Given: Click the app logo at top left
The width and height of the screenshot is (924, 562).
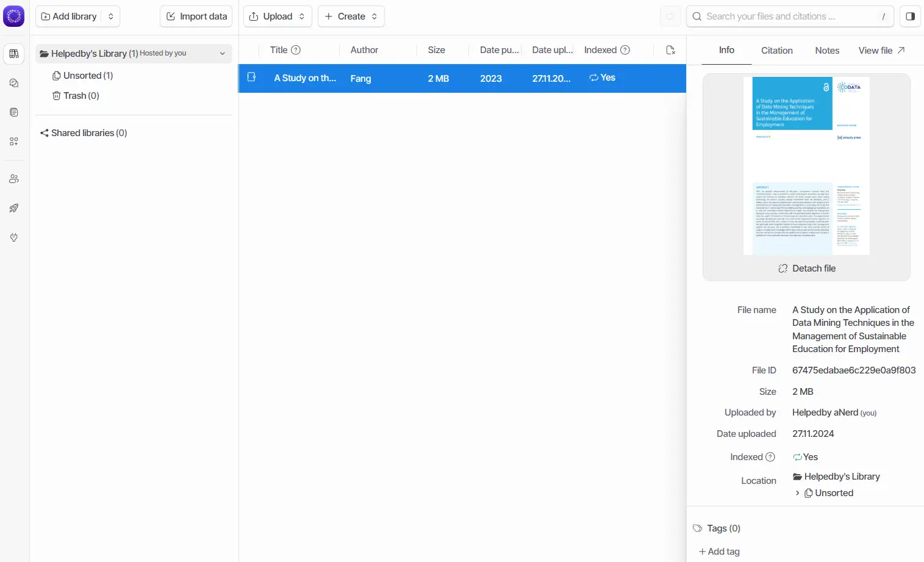Looking at the screenshot, I should [x=14, y=16].
